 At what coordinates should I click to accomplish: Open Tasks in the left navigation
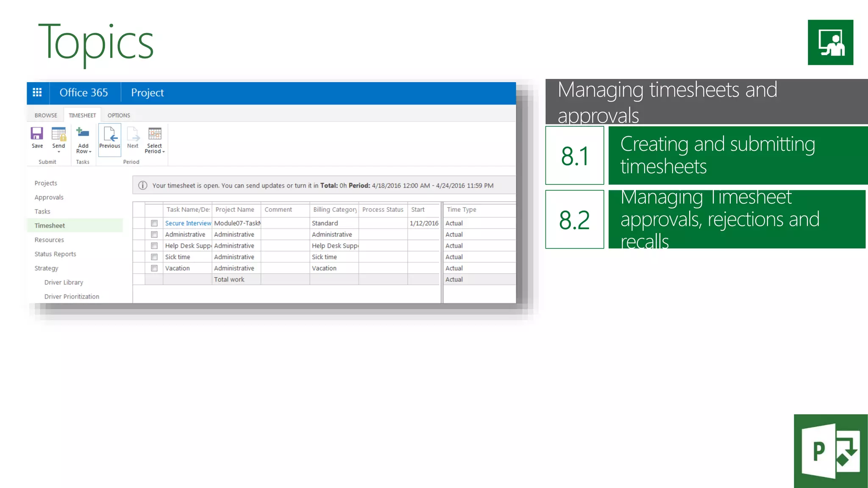pos(42,211)
